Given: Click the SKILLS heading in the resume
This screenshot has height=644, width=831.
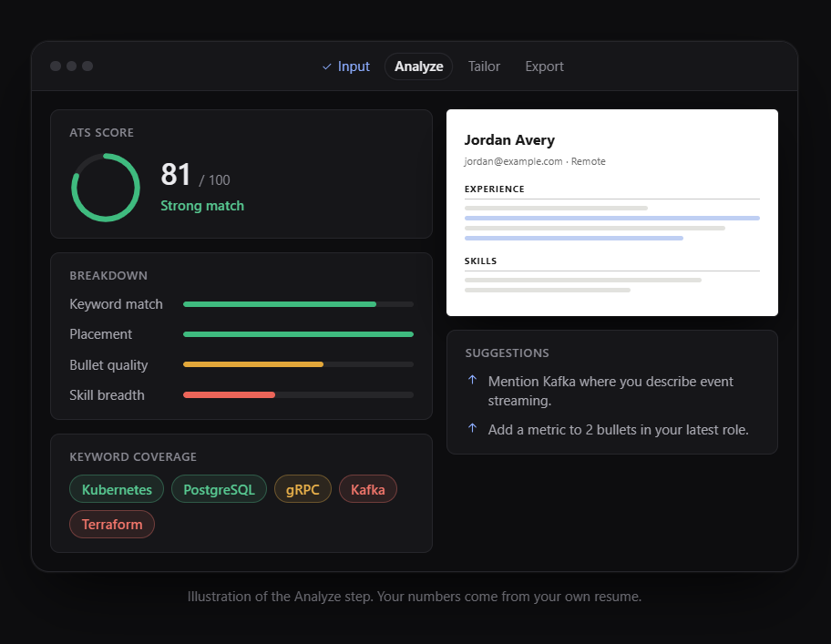Looking at the screenshot, I should (481, 261).
